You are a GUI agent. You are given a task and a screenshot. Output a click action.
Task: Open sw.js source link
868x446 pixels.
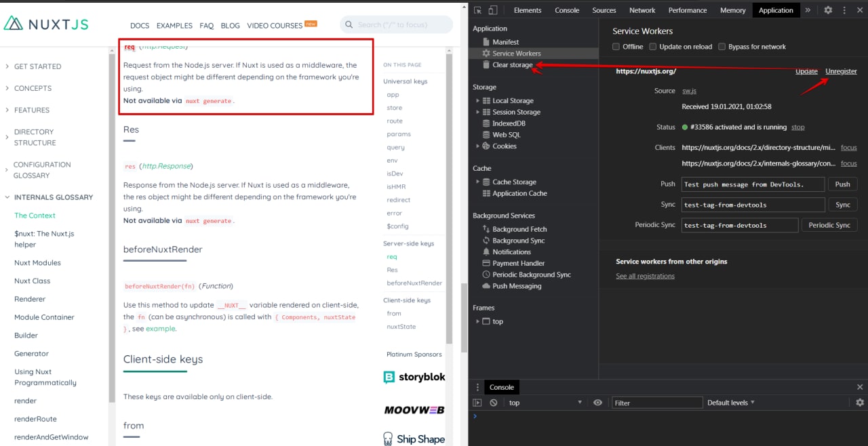click(689, 91)
